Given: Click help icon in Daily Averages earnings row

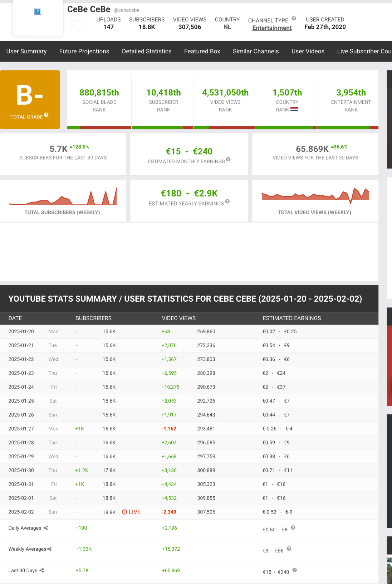Looking at the screenshot, I should tap(293, 528).
